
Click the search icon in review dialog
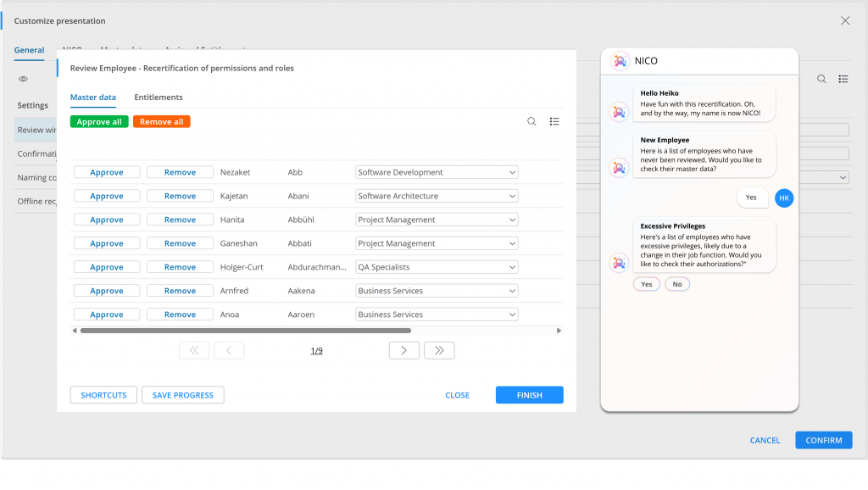(531, 121)
